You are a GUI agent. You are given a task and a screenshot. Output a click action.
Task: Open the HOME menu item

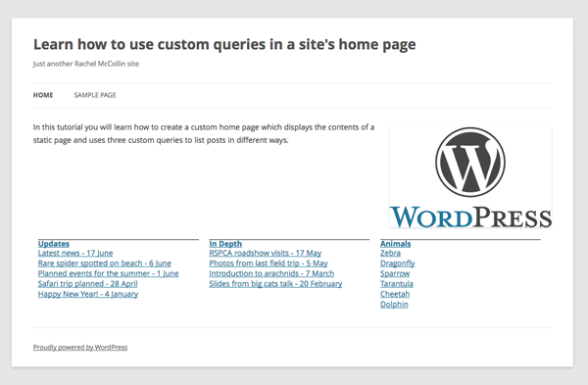(x=43, y=95)
